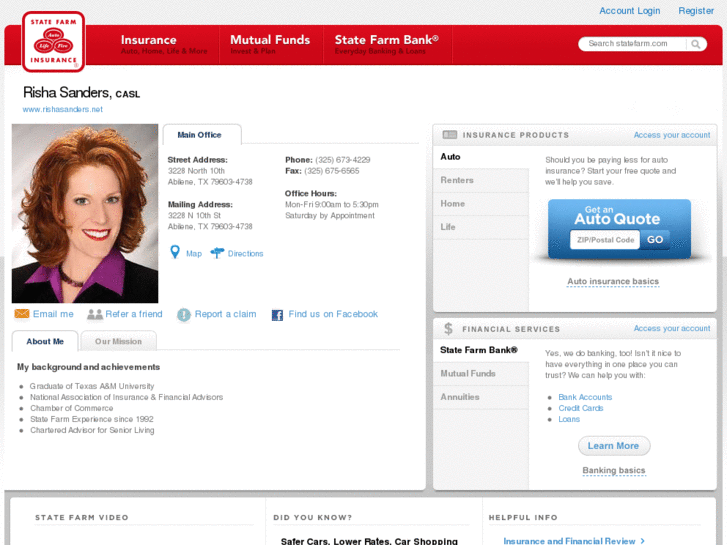Open the Insurance navigation menu
This screenshot has height=545, width=727.
pos(164,45)
